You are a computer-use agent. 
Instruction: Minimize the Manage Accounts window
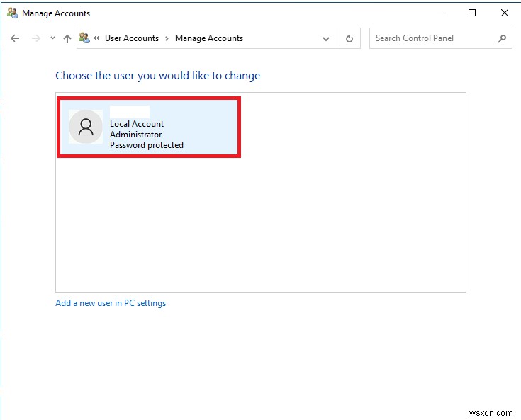[x=440, y=13]
